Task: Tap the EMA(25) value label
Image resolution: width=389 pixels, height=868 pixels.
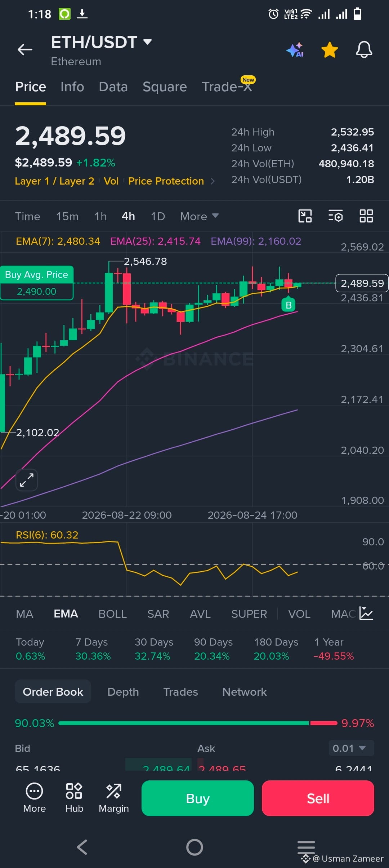Action: click(x=155, y=241)
